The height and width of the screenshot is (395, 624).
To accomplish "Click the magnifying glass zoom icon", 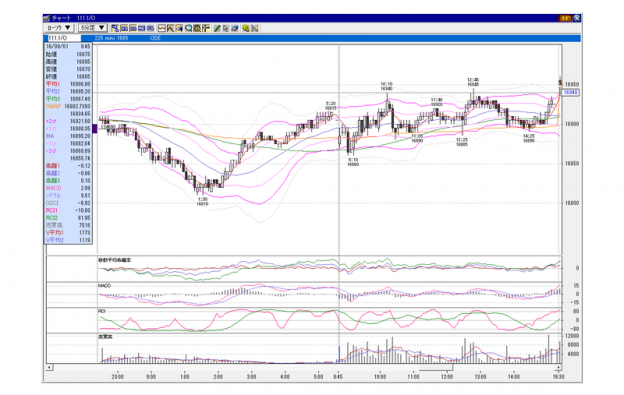I will click(x=189, y=28).
